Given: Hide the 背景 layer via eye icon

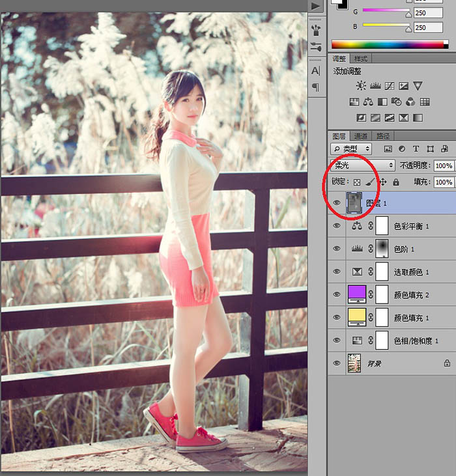Looking at the screenshot, I should [337, 363].
